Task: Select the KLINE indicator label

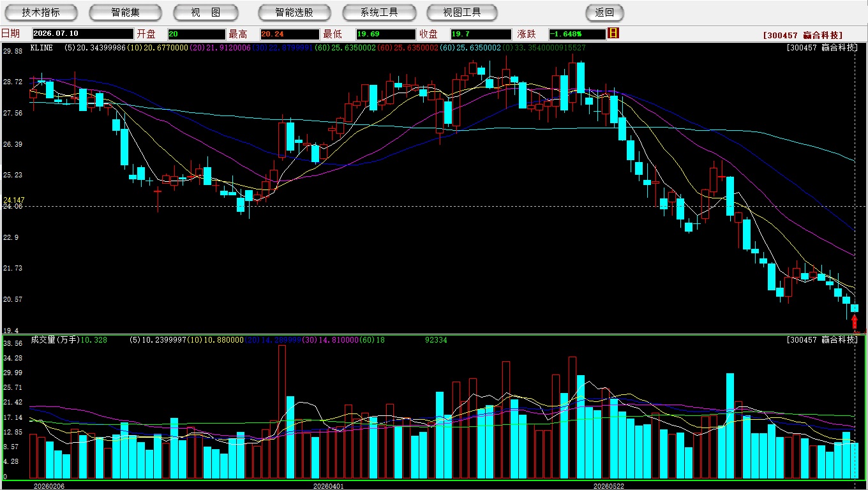Action: tap(41, 48)
